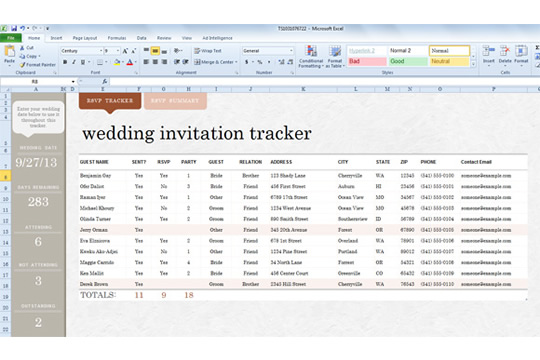Open the File tab
This screenshot has height=360, width=540.
(11, 38)
